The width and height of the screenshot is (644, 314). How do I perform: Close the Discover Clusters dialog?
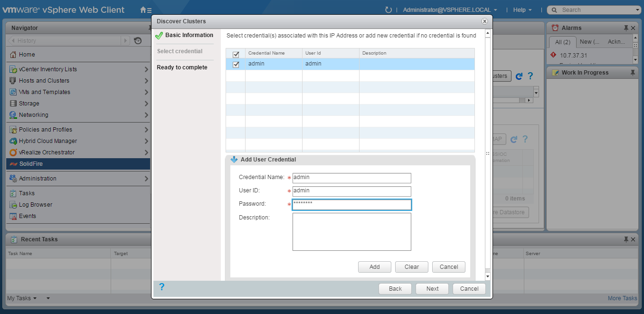pos(484,21)
